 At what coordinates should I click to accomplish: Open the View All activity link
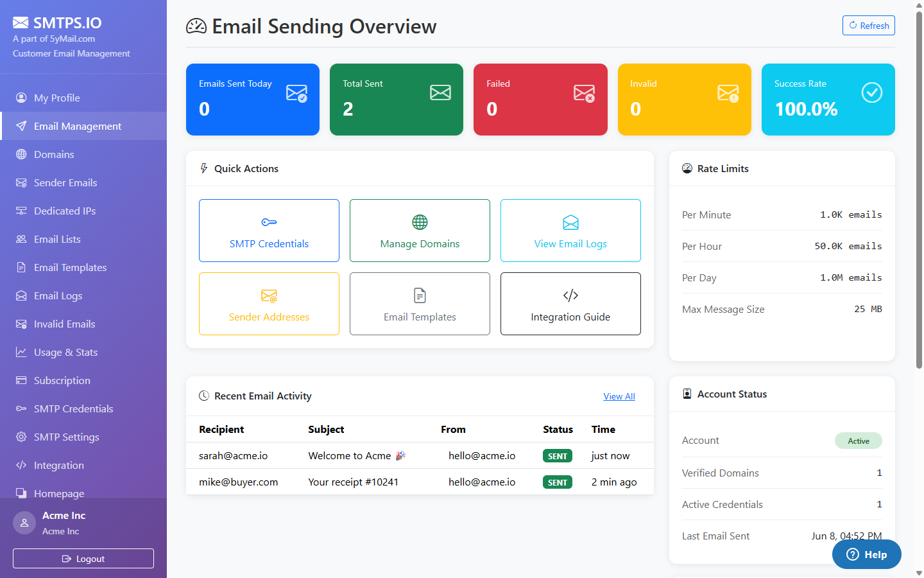(x=619, y=396)
